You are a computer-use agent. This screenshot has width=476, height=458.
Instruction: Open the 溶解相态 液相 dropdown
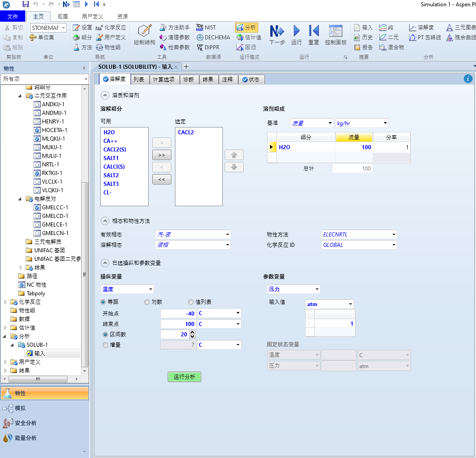pyautogui.click(x=193, y=245)
